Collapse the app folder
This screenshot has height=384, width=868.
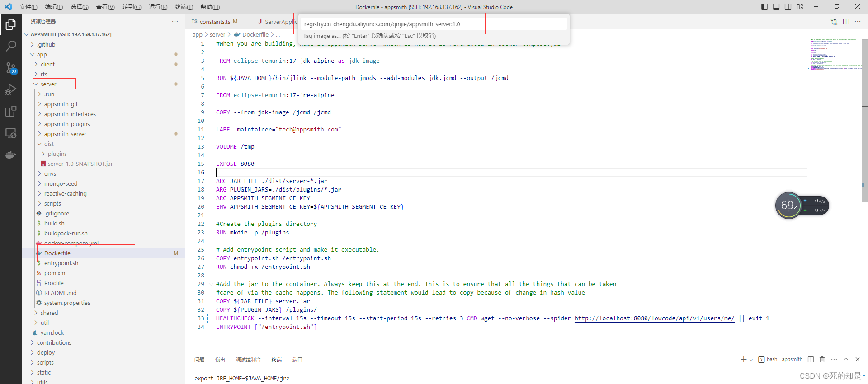click(x=104, y=54)
